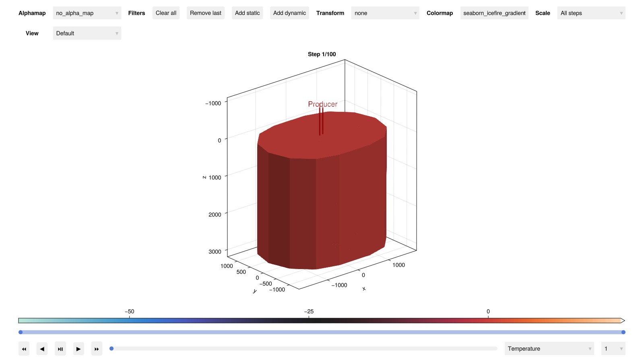Open the Alphamap dropdown
This screenshot has height=362, width=644.
click(87, 13)
